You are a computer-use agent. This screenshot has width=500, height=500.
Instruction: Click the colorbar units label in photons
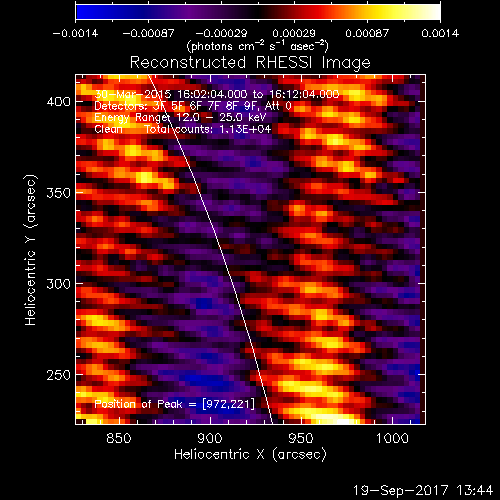point(258,46)
